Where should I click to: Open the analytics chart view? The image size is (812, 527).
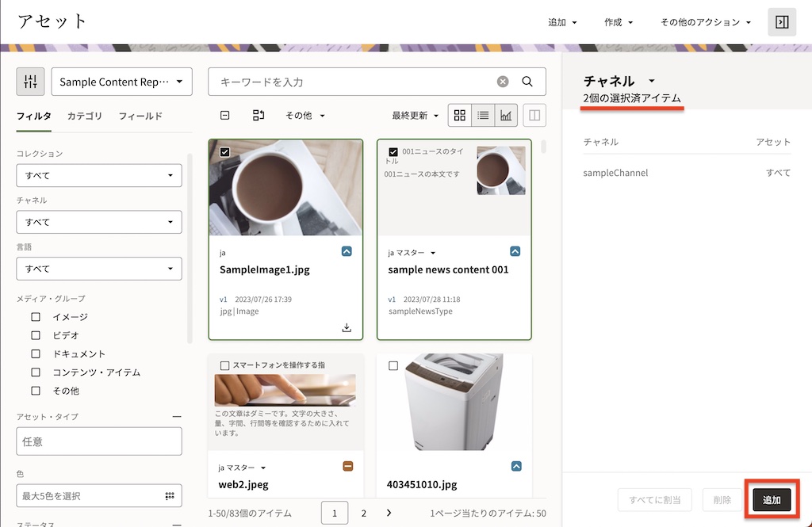tap(506, 116)
